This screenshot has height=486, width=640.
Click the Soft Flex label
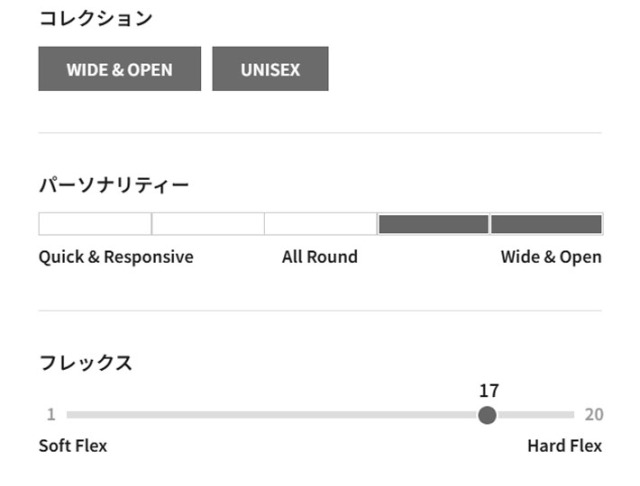coord(73,446)
